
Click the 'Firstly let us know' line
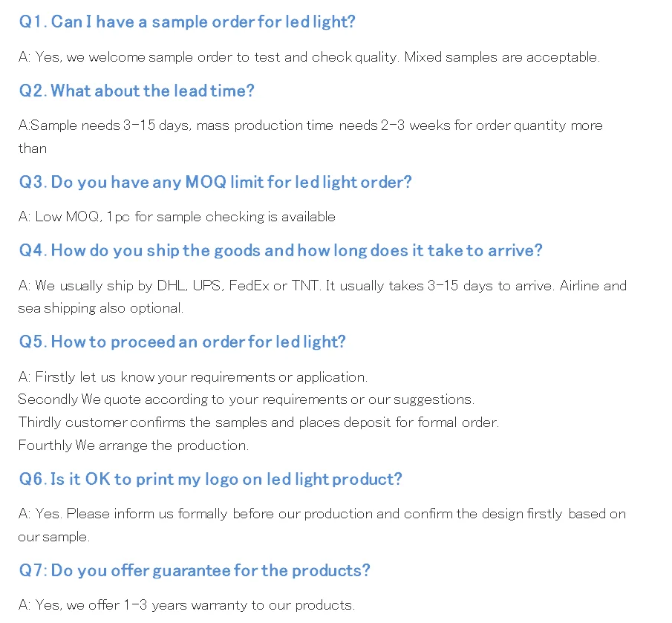(x=192, y=377)
